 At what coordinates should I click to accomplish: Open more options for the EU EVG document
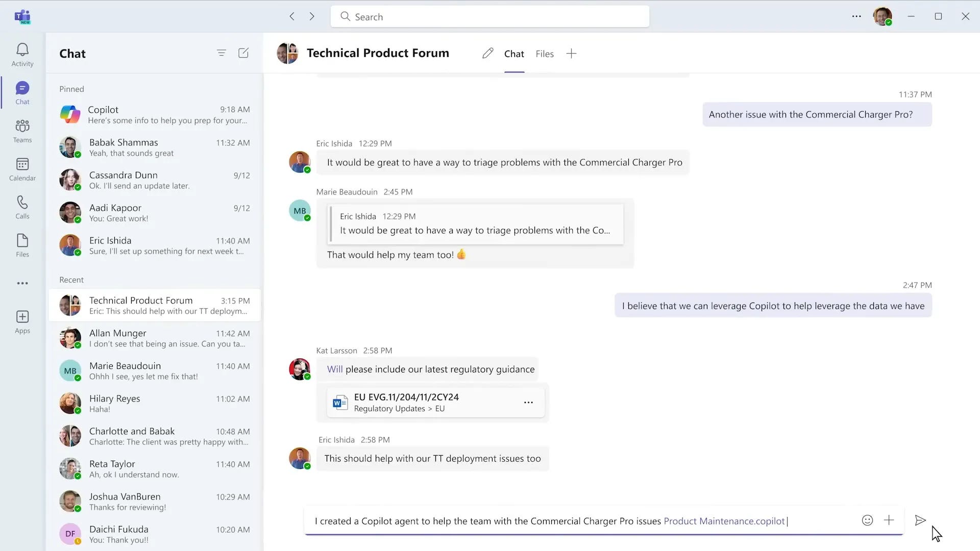[528, 403]
